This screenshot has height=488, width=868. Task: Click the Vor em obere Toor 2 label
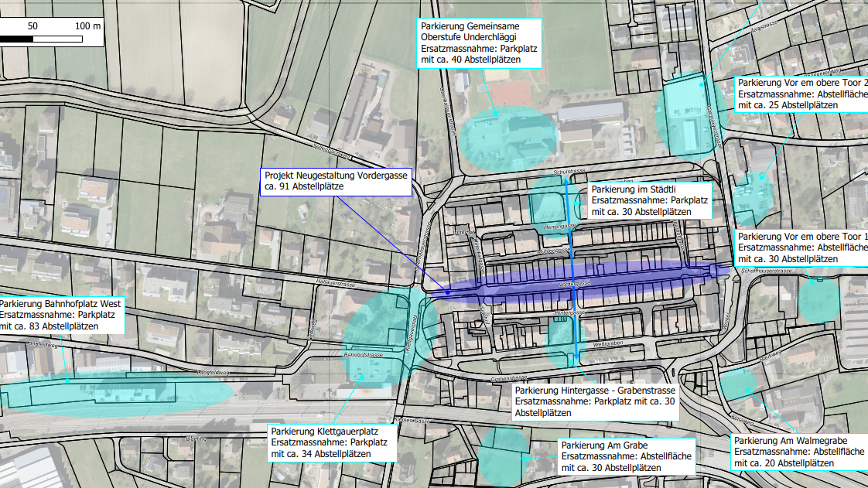coord(801,94)
